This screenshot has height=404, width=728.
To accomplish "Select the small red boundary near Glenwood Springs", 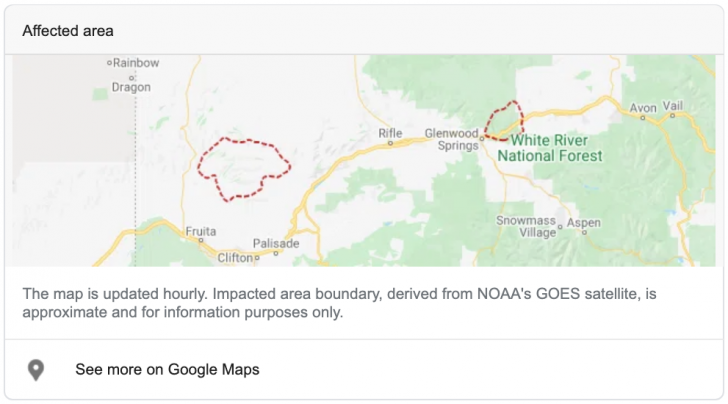I will pyautogui.click(x=504, y=120).
